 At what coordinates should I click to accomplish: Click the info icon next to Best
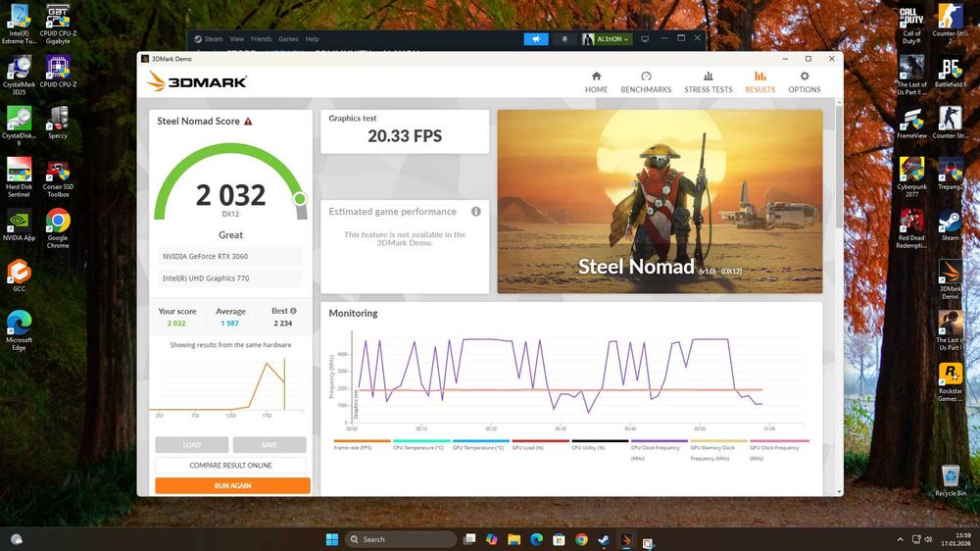[x=293, y=311]
